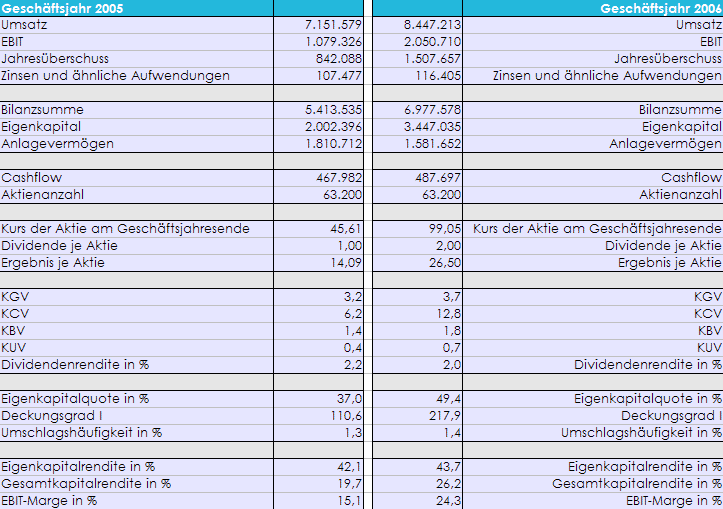The image size is (723, 509).
Task: Click Deckungsgrad I value 217,9
Action: pyautogui.click(x=445, y=416)
